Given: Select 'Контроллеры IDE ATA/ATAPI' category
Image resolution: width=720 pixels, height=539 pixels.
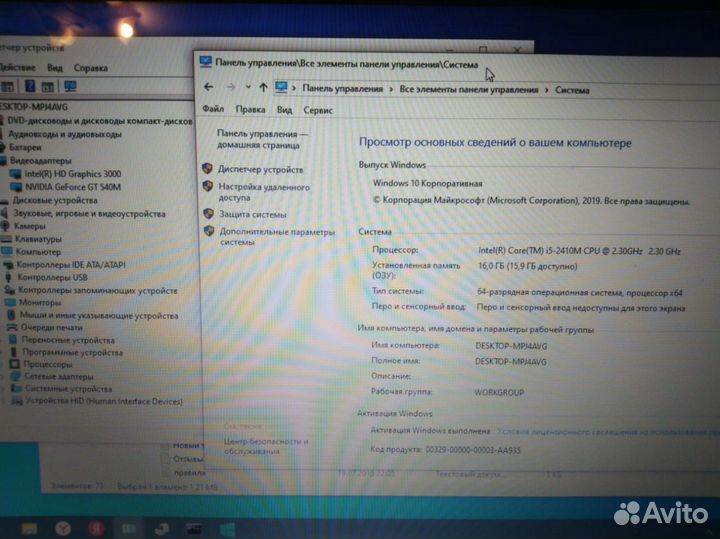Looking at the screenshot, I should pyautogui.click(x=71, y=264).
